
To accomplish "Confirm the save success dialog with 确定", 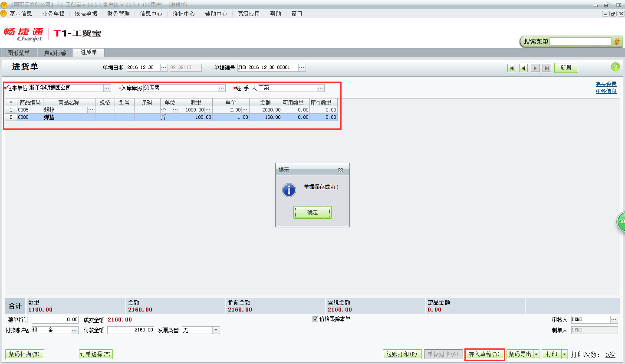I will click(x=312, y=212).
